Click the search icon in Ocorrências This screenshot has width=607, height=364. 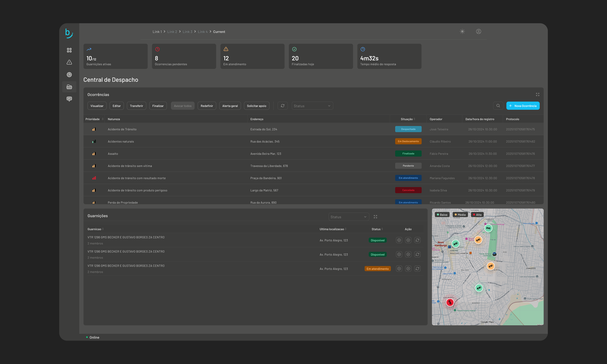click(498, 106)
